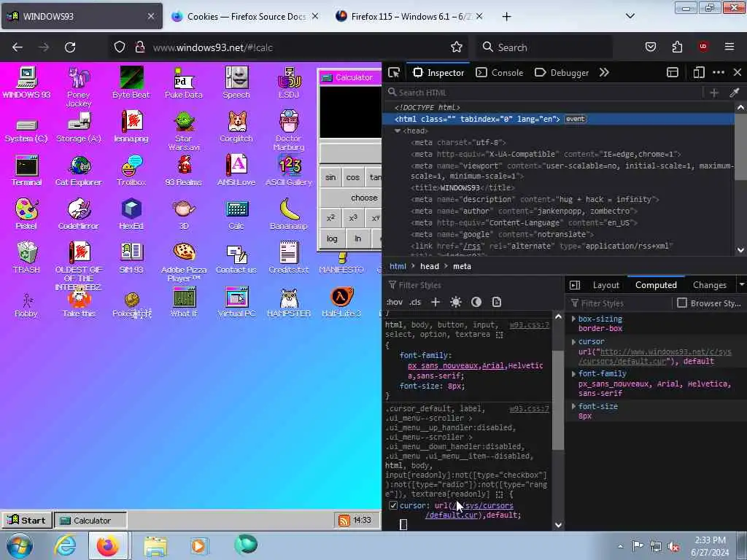The height and width of the screenshot is (560, 747).
Task: Toggle the :hov pseudo-class panel
Action: click(x=394, y=302)
